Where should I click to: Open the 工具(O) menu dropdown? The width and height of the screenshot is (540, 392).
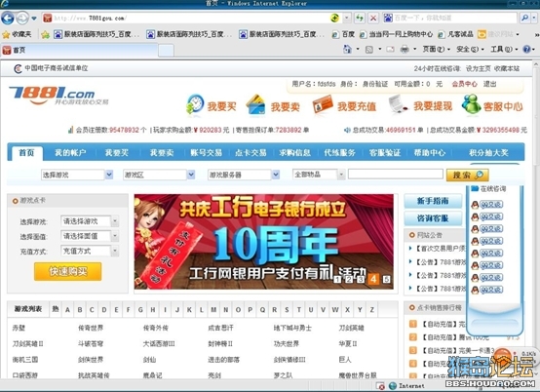[x=504, y=50]
